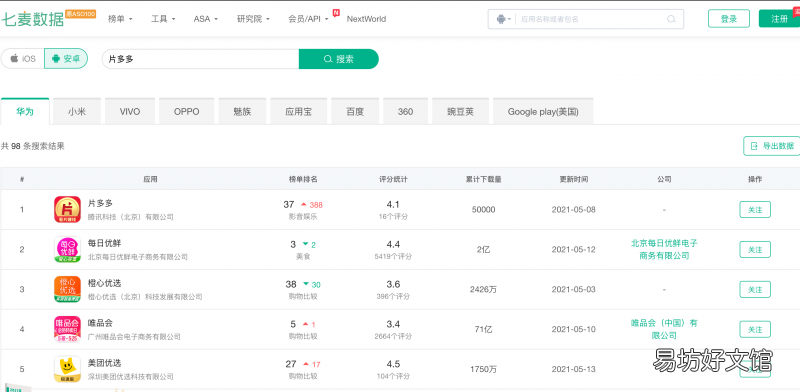Image resolution: width=800 pixels, height=392 pixels.
Task: Open the 每日优鲜 app name link
Action: tap(105, 243)
